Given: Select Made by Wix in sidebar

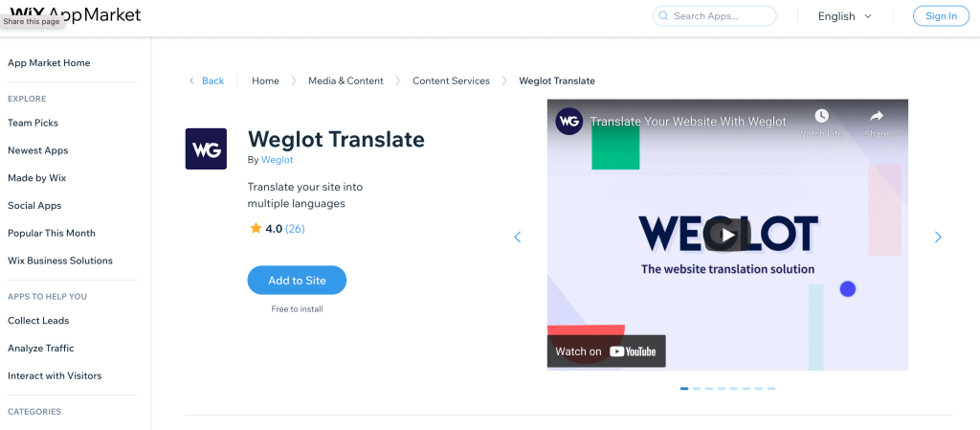Looking at the screenshot, I should pos(37,177).
